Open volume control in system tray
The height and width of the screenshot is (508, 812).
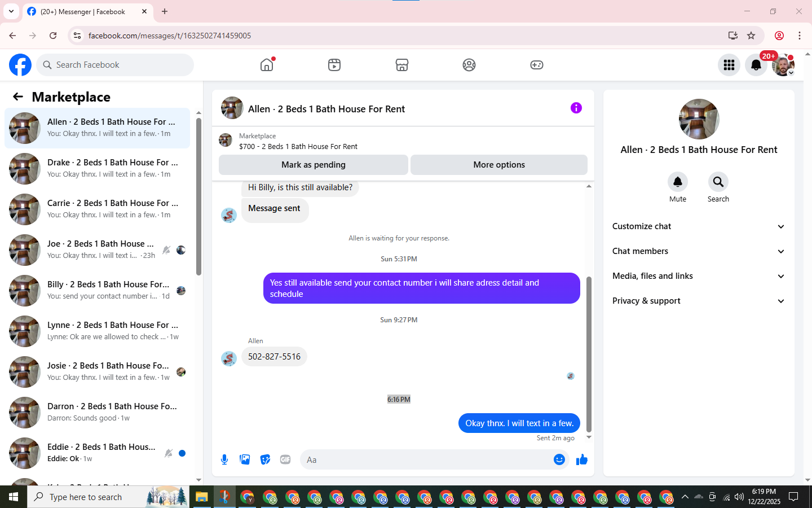[x=739, y=497]
